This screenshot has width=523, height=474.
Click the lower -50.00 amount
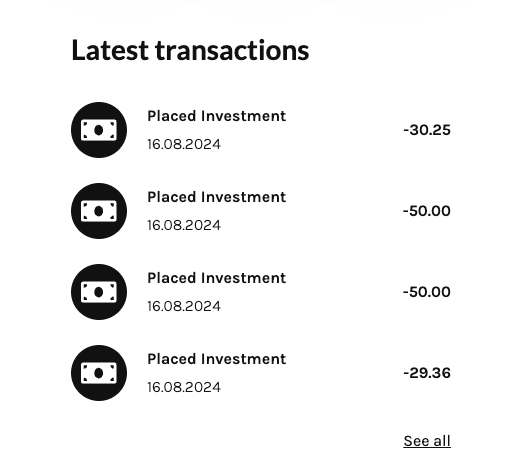[x=427, y=292]
